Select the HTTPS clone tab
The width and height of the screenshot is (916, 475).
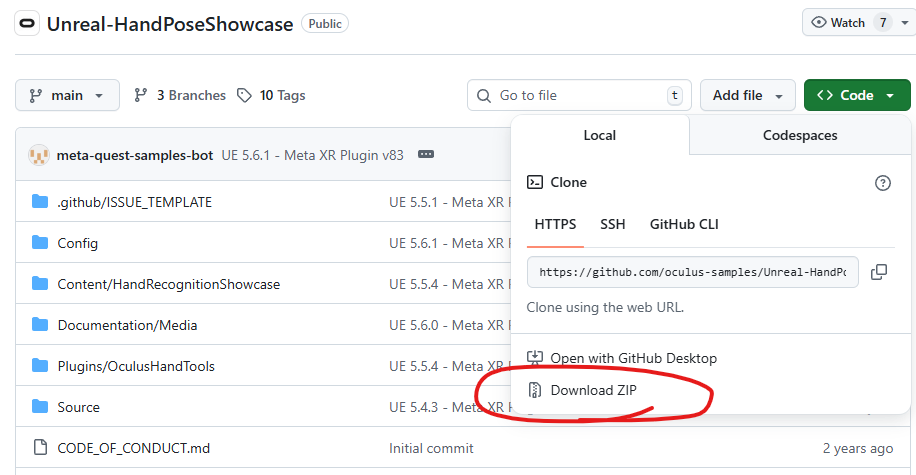[555, 224]
